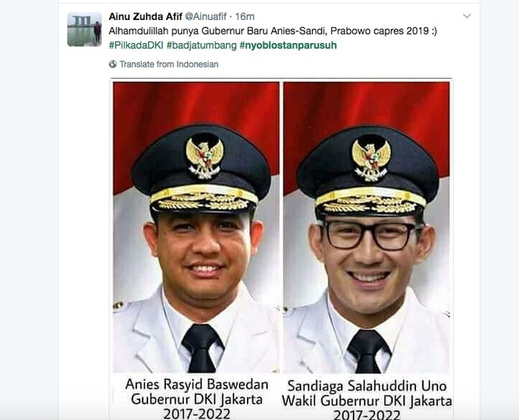Open the Sandiaga Salahuddin Uno portrait image

(x=367, y=227)
